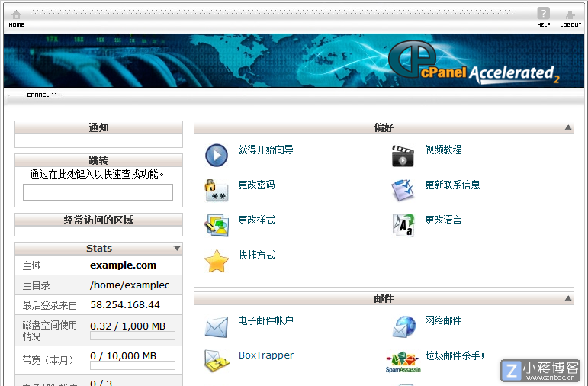Click the Aa icon for 更改语言
Image resolution: width=588 pixels, height=386 pixels.
403,225
